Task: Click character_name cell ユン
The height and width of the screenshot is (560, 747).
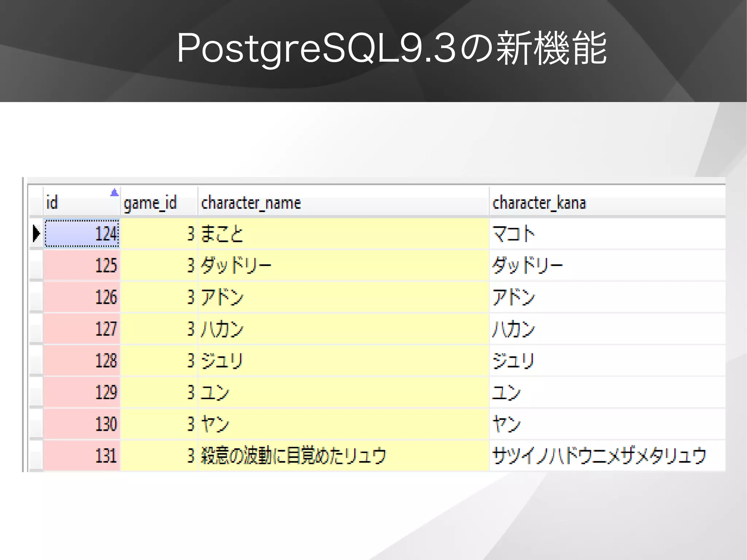Action: [x=343, y=392]
